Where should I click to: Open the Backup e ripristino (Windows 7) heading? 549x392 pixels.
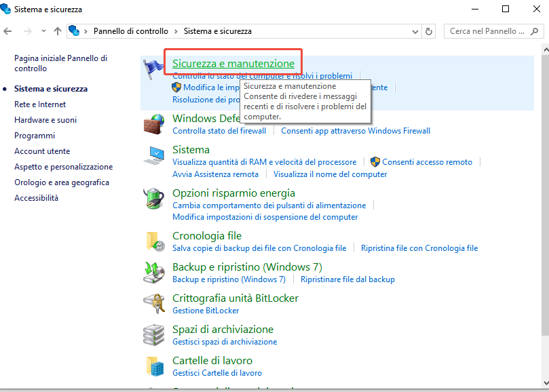[247, 267]
